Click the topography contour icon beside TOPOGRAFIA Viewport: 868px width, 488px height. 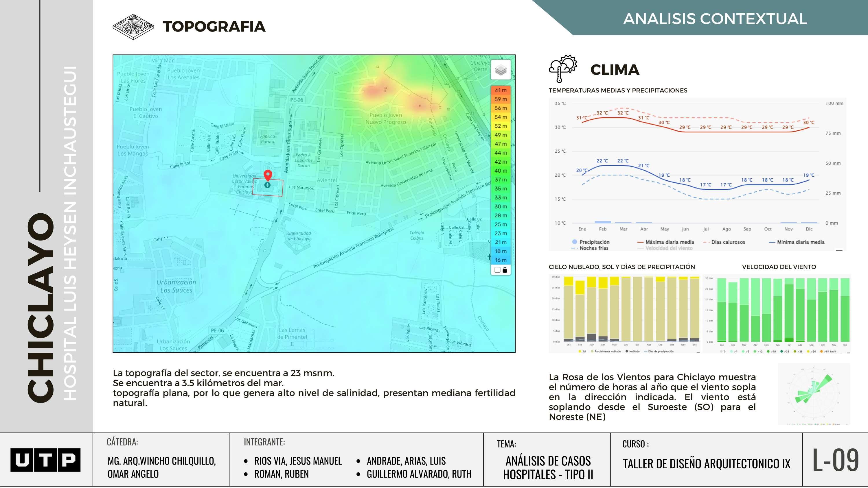(x=133, y=27)
